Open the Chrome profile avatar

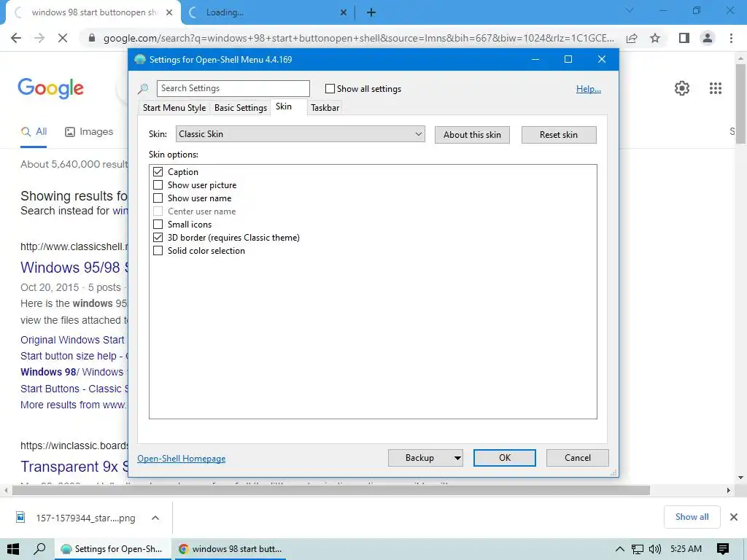[x=708, y=38]
